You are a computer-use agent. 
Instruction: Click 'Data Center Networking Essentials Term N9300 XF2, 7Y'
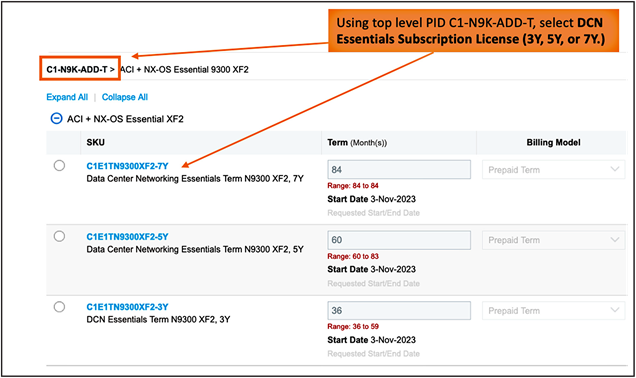pyautogui.click(x=195, y=179)
